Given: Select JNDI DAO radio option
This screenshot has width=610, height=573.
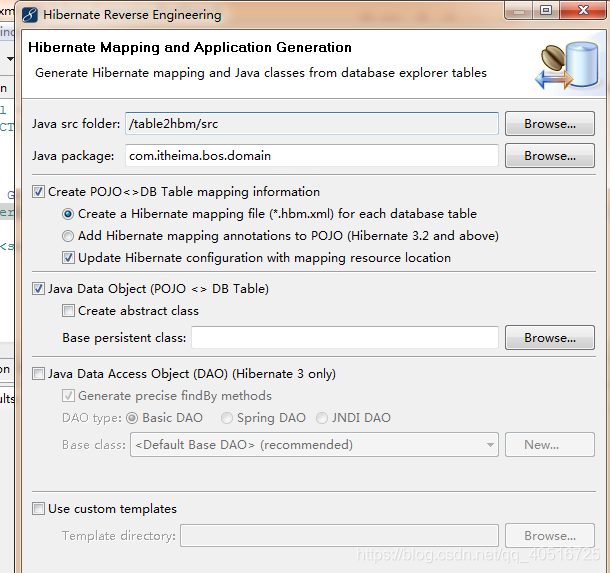Looking at the screenshot, I should pyautogui.click(x=322, y=418).
